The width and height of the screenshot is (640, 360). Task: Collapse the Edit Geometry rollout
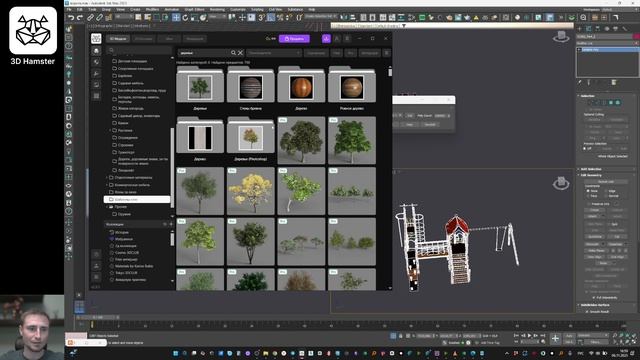coord(607,175)
